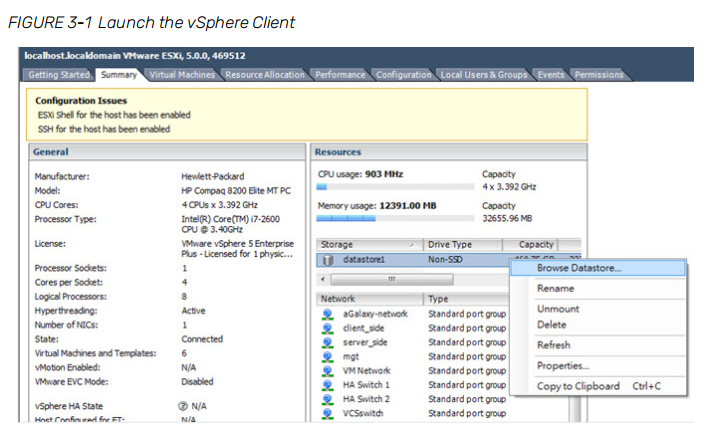Click the VMware EVC Mode Disabled value

pos(197,382)
